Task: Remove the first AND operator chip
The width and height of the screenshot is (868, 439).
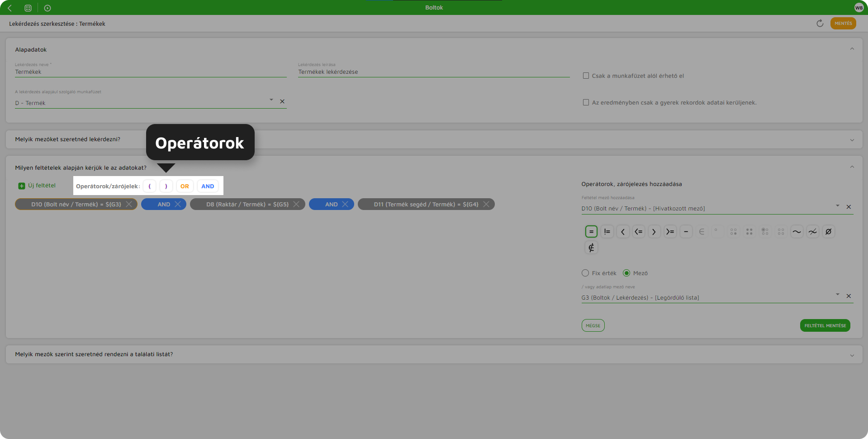Action: point(178,204)
